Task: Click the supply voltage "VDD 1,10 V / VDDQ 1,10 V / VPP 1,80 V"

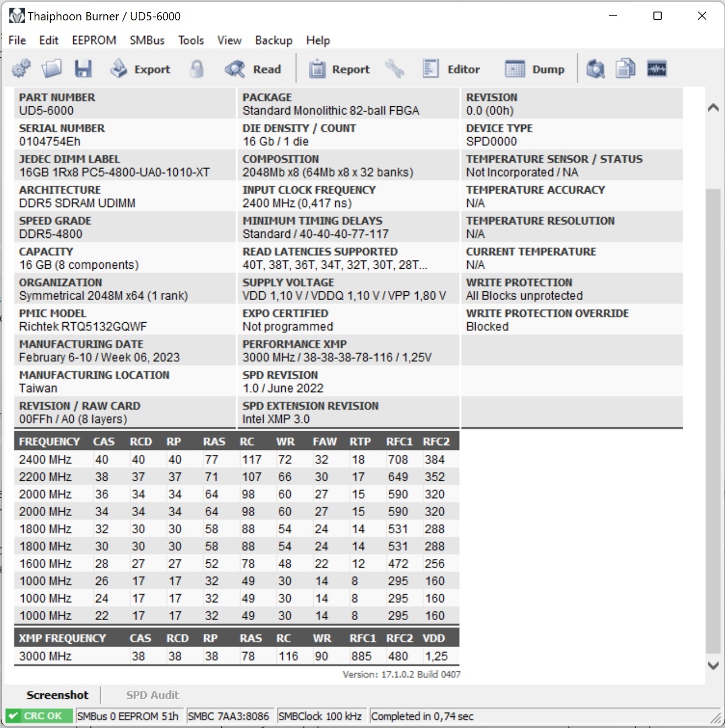Action: coord(344,296)
